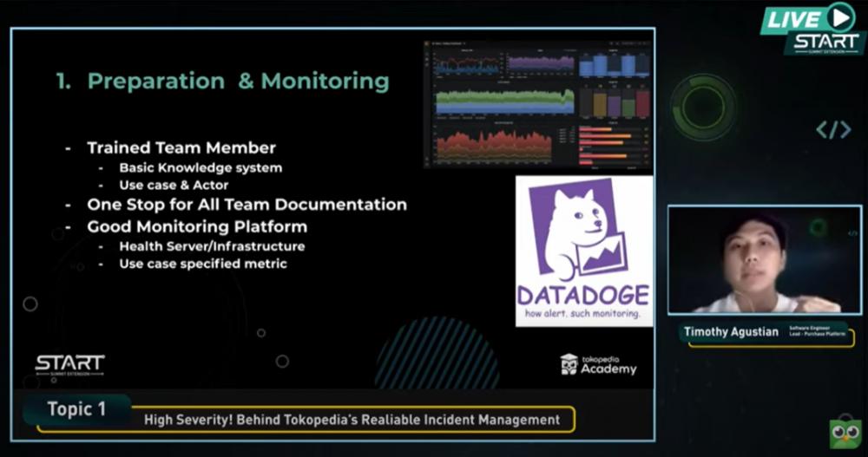The width and height of the screenshot is (868, 457).
Task: Click the Tokopedia Academy logo
Action: (x=598, y=365)
